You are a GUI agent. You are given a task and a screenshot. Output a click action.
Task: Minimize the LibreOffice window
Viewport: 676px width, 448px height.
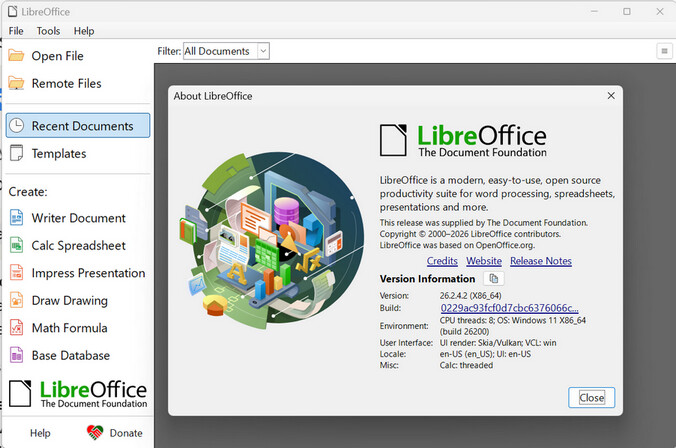coord(594,12)
